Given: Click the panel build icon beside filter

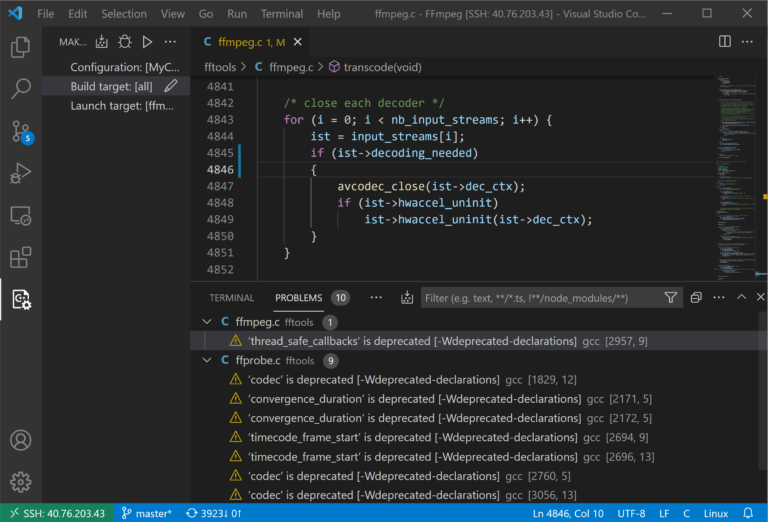Looking at the screenshot, I should [x=407, y=298].
